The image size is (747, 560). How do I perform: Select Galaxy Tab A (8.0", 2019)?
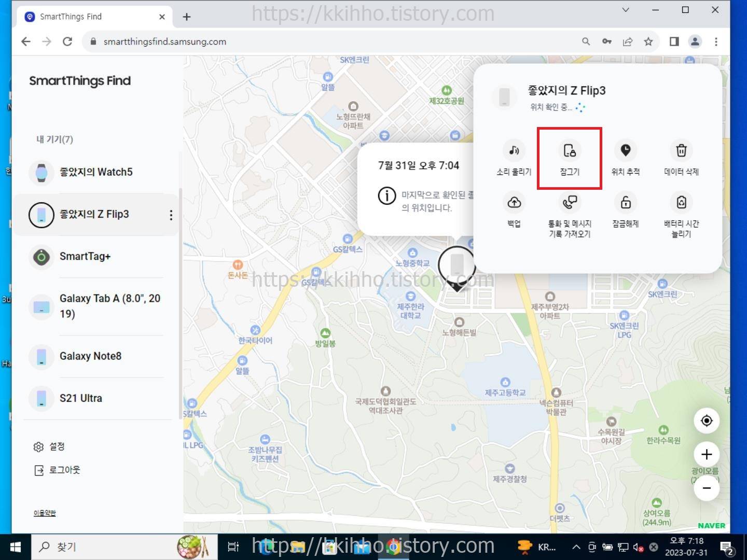point(96,306)
